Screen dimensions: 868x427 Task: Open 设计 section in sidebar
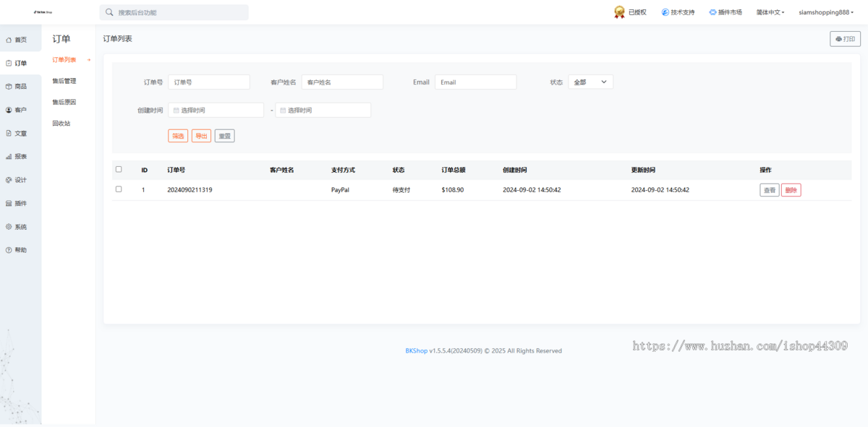point(20,180)
